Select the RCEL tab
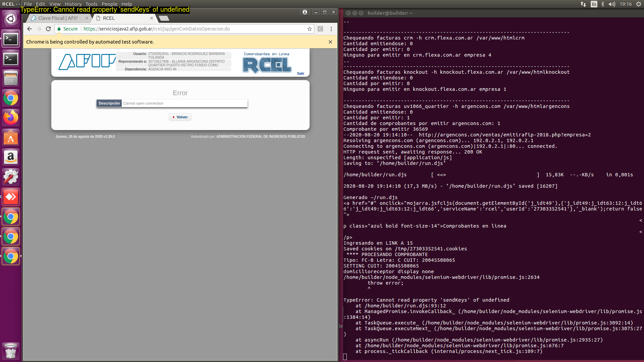Image resolution: width=644 pixels, height=362 pixels. (x=124, y=18)
